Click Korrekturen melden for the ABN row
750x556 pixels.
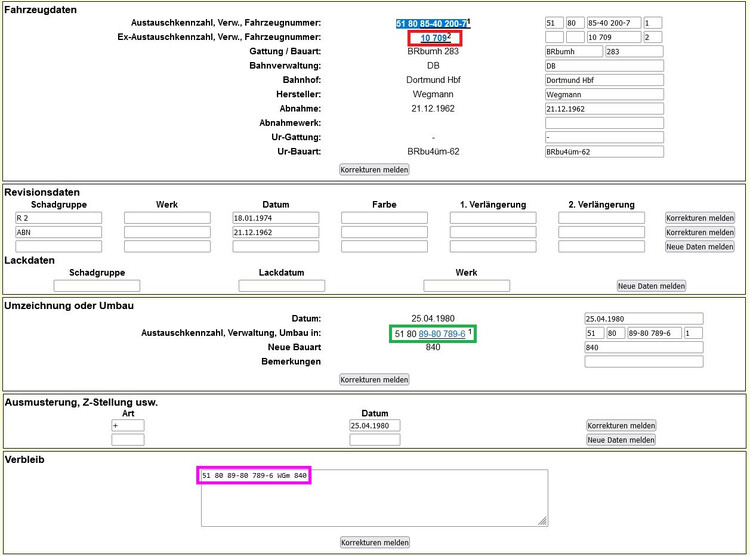pyautogui.click(x=700, y=232)
